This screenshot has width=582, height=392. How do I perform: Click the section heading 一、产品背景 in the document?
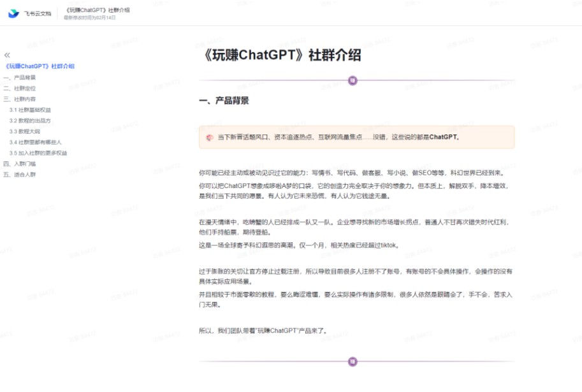[224, 101]
